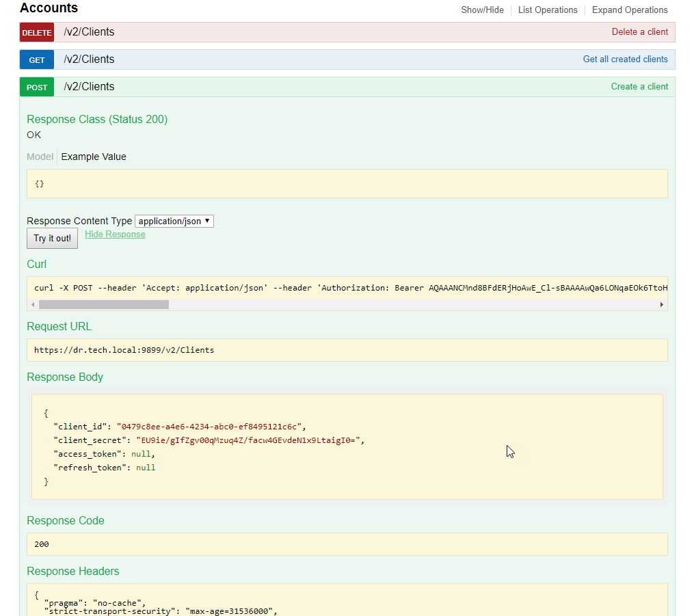Click the "refresh_token": null line

pos(105,468)
